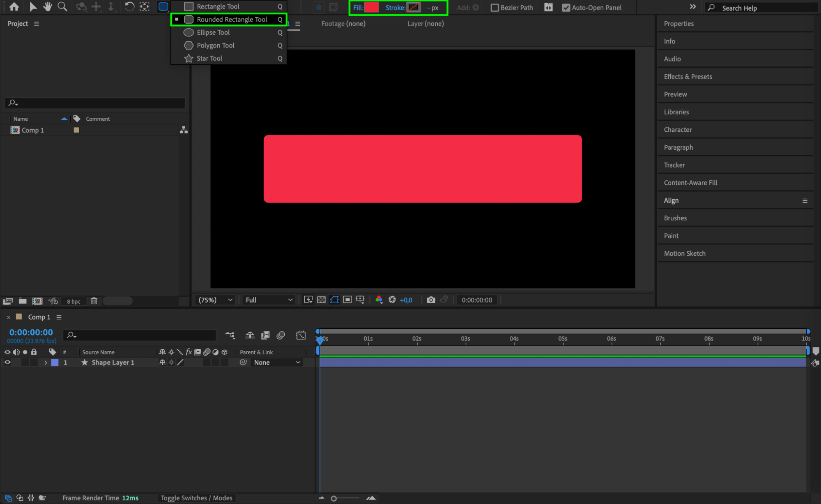This screenshot has width=821, height=504.
Task: Open the Effects & Presets panel
Action: (x=688, y=77)
